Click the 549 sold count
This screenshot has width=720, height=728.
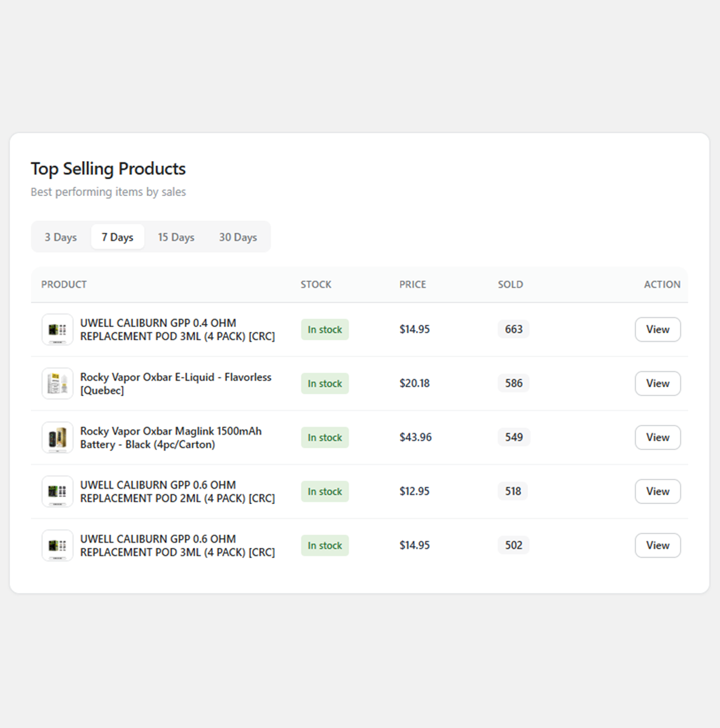click(514, 437)
